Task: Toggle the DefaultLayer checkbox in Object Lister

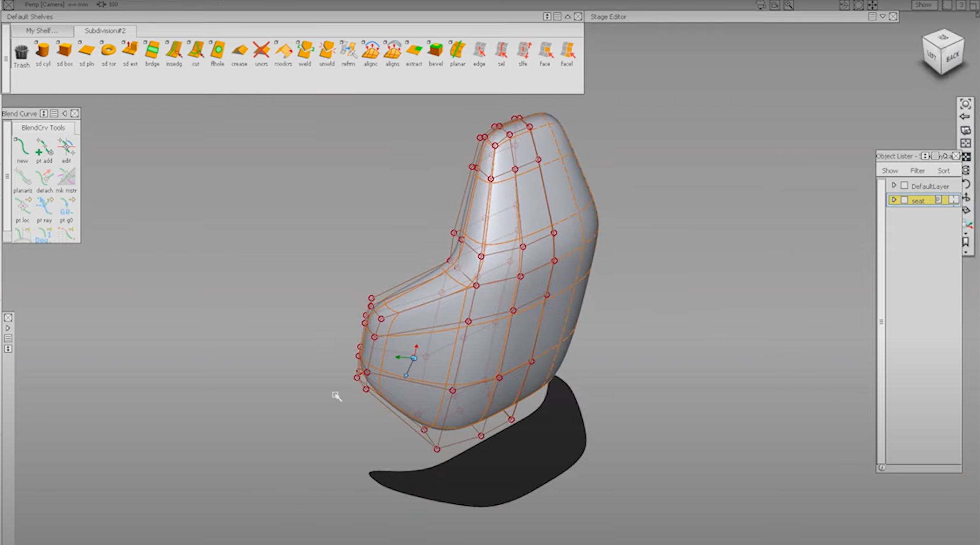Action: (x=905, y=186)
